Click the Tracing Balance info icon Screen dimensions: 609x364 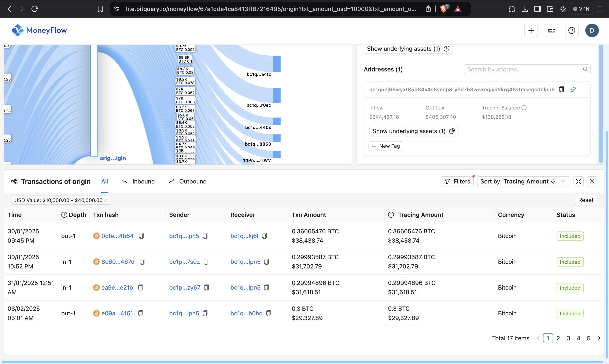tap(524, 107)
